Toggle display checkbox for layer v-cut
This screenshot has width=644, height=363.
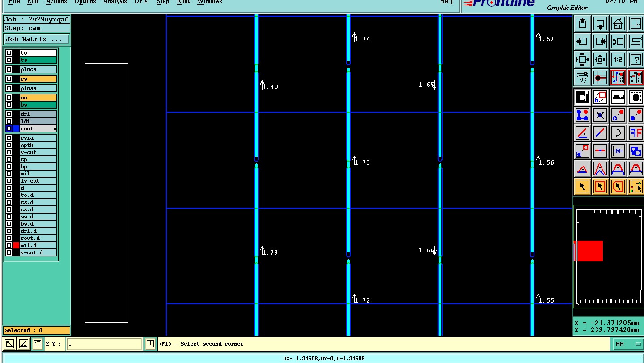pos(9,152)
